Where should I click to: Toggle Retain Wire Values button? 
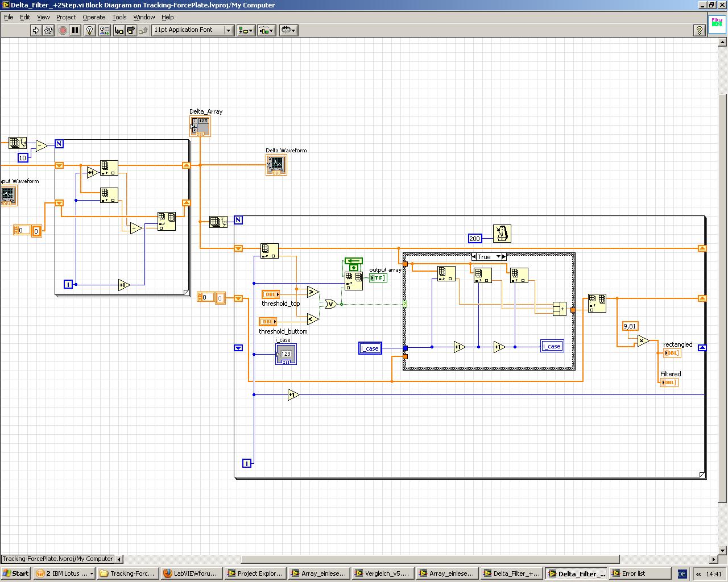pyautogui.click(x=104, y=30)
